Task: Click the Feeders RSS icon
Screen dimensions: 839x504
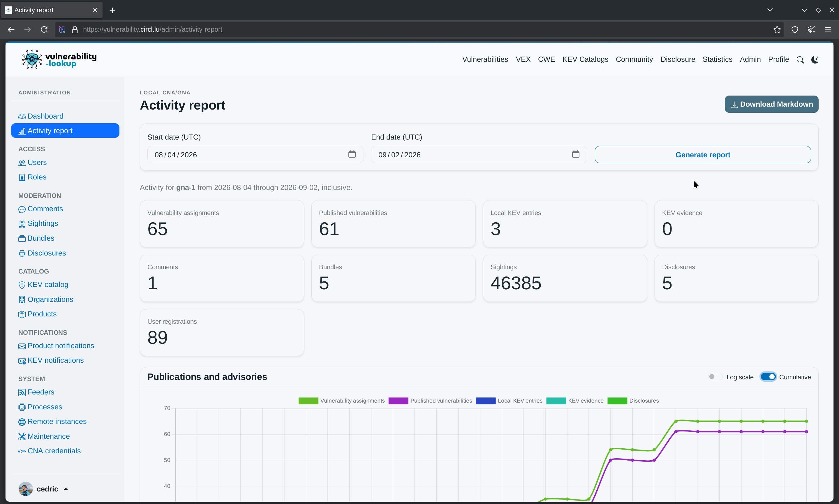Action: click(x=22, y=393)
